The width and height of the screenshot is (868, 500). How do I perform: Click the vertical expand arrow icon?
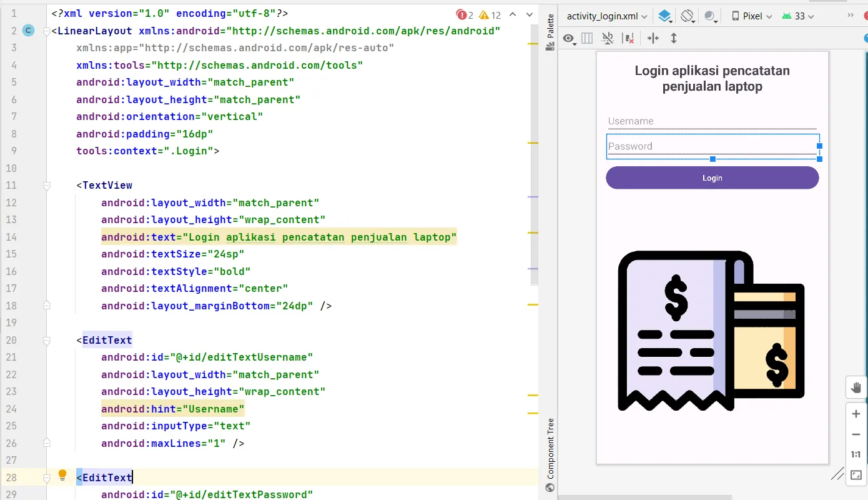click(674, 38)
